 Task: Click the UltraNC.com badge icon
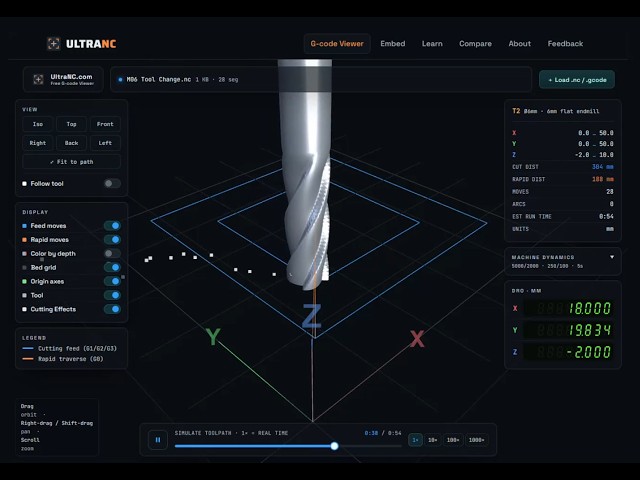pos(38,80)
